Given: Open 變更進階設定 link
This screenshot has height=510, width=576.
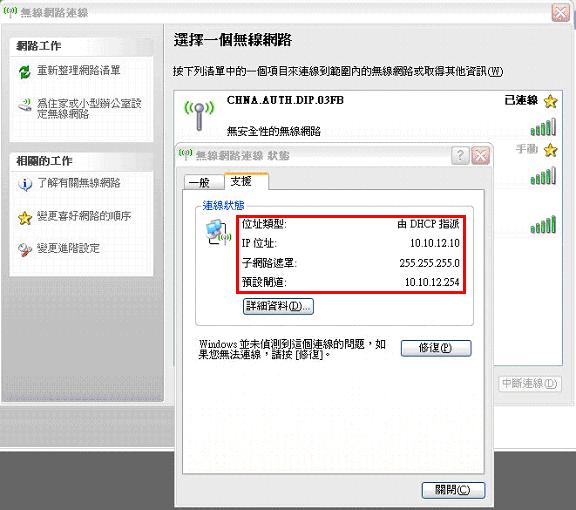Looking at the screenshot, I should (x=68, y=249).
